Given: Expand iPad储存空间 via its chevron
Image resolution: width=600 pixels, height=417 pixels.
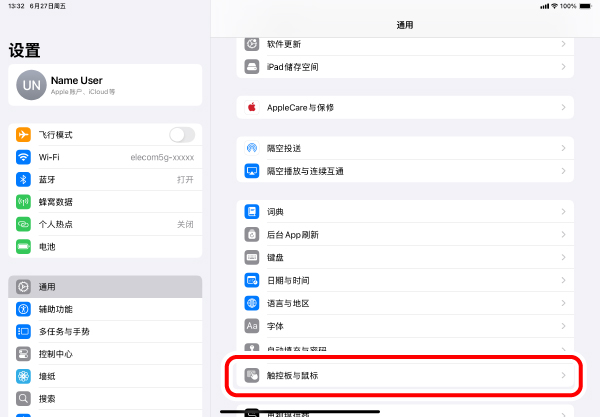Looking at the screenshot, I should coord(563,67).
